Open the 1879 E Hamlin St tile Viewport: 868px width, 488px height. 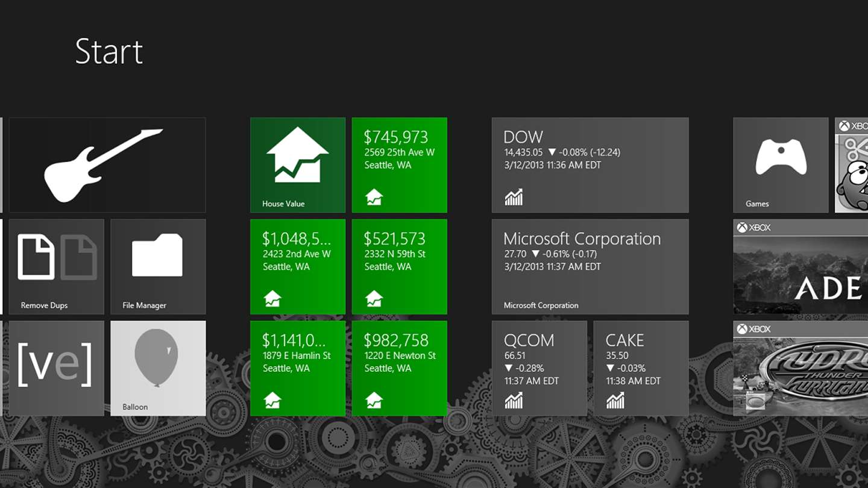pyautogui.click(x=298, y=368)
